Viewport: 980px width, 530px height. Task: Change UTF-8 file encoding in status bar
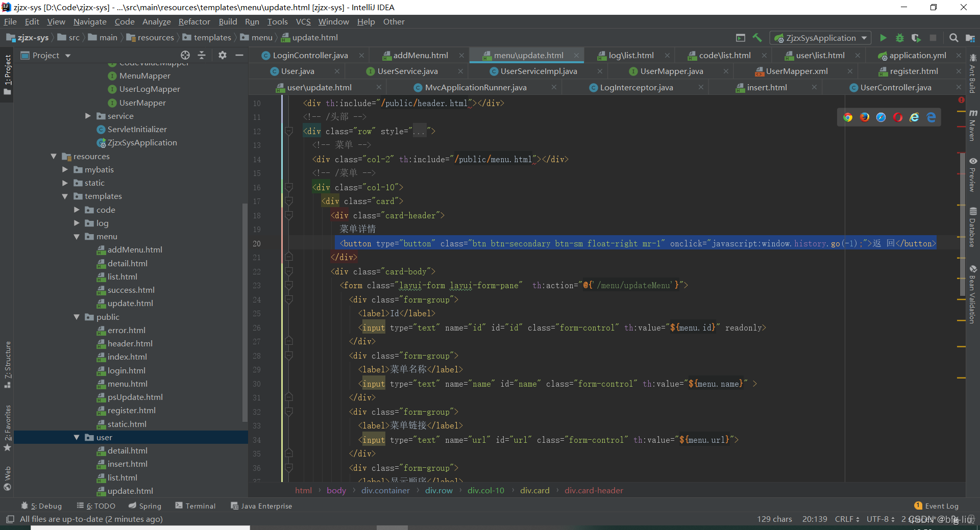point(880,519)
